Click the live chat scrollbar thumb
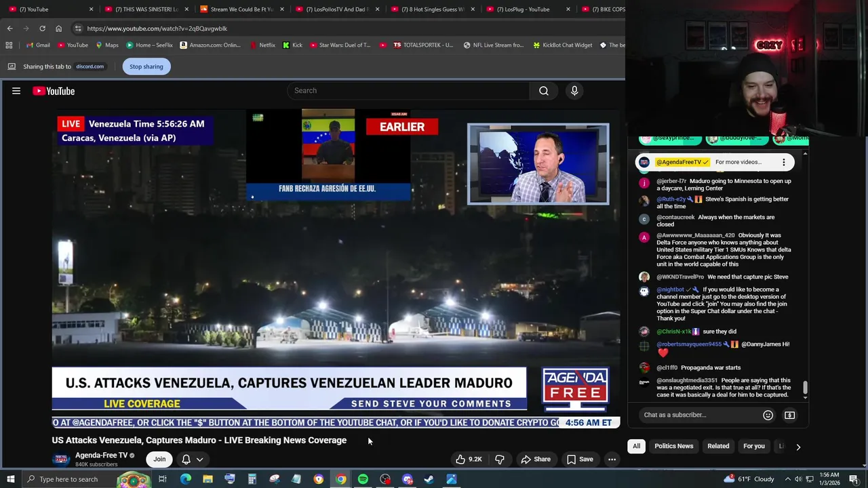The image size is (868, 488). [806, 388]
